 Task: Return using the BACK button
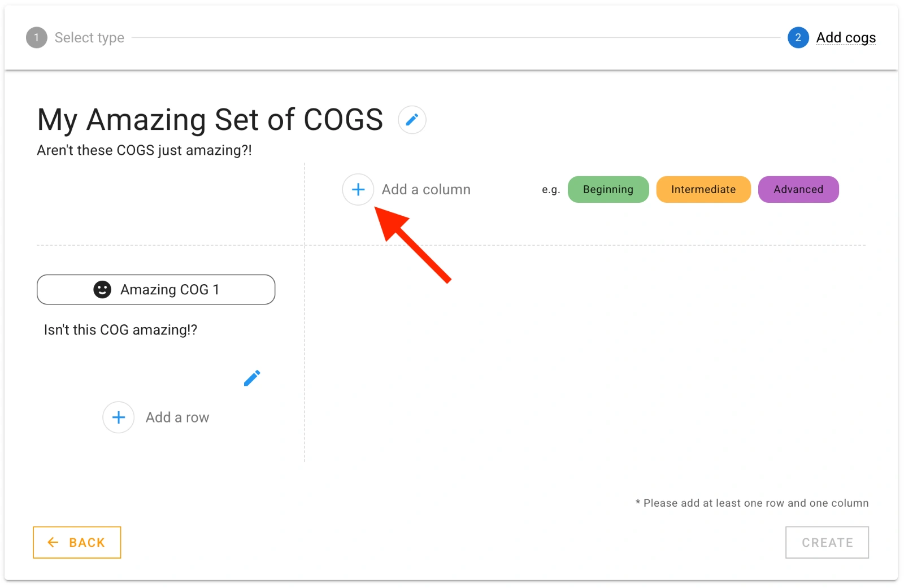(x=77, y=542)
